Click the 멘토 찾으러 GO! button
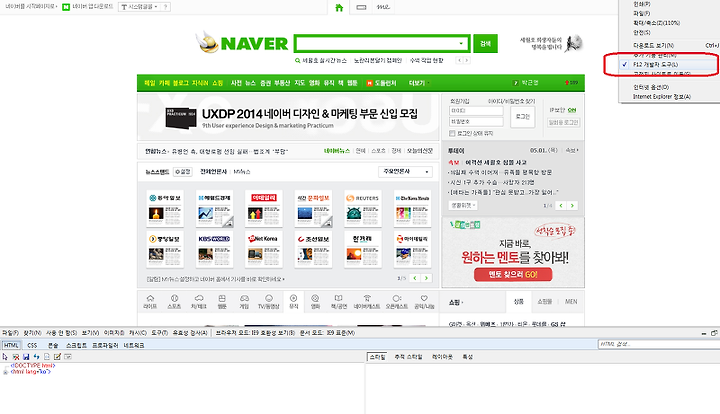Image resolution: width=720 pixels, height=414 pixels. pos(513,274)
